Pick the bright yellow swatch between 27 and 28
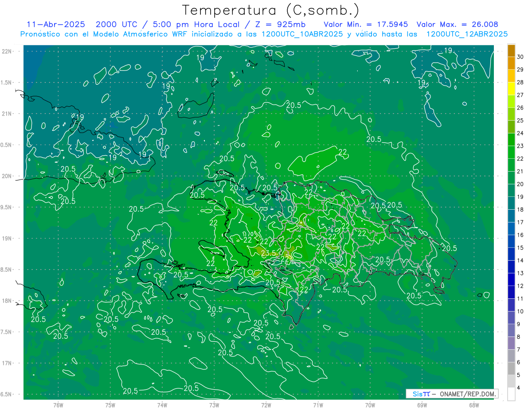This screenshot has width=532, height=411. [511, 89]
